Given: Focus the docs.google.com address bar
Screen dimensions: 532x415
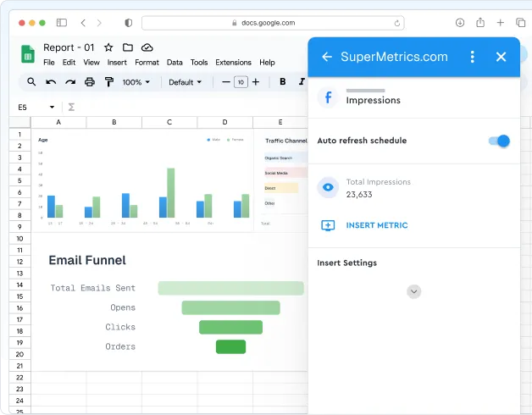Looking at the screenshot, I should [x=273, y=23].
